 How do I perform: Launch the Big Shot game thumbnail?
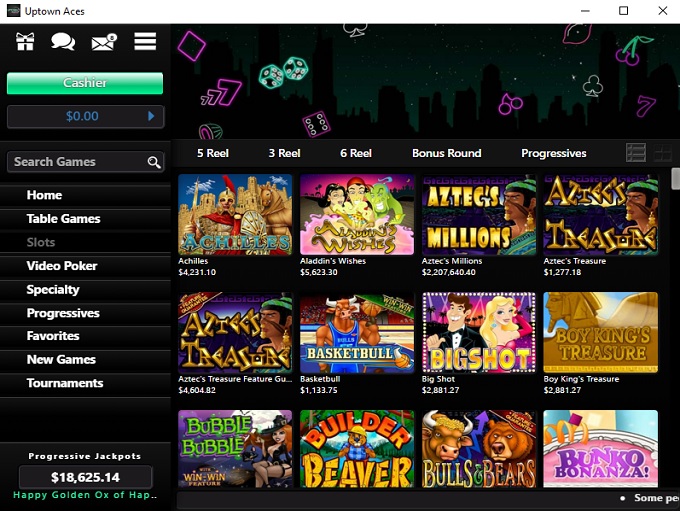(x=479, y=332)
